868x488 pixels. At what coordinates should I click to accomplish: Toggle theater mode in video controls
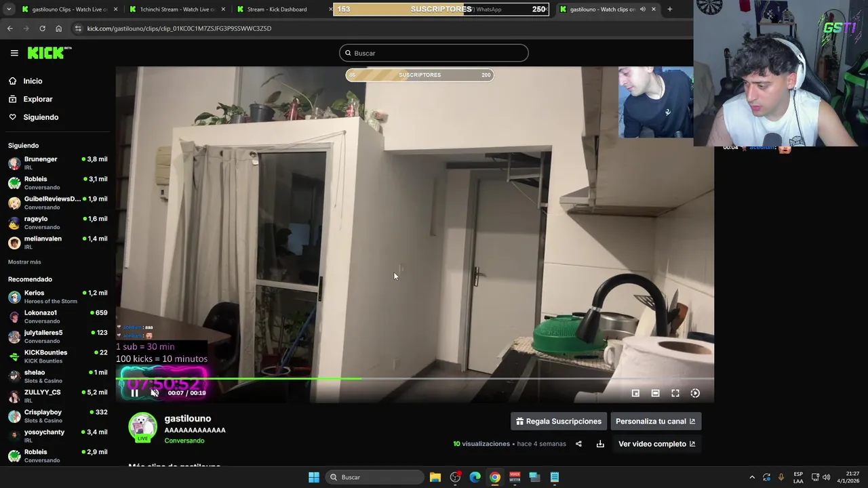click(655, 393)
